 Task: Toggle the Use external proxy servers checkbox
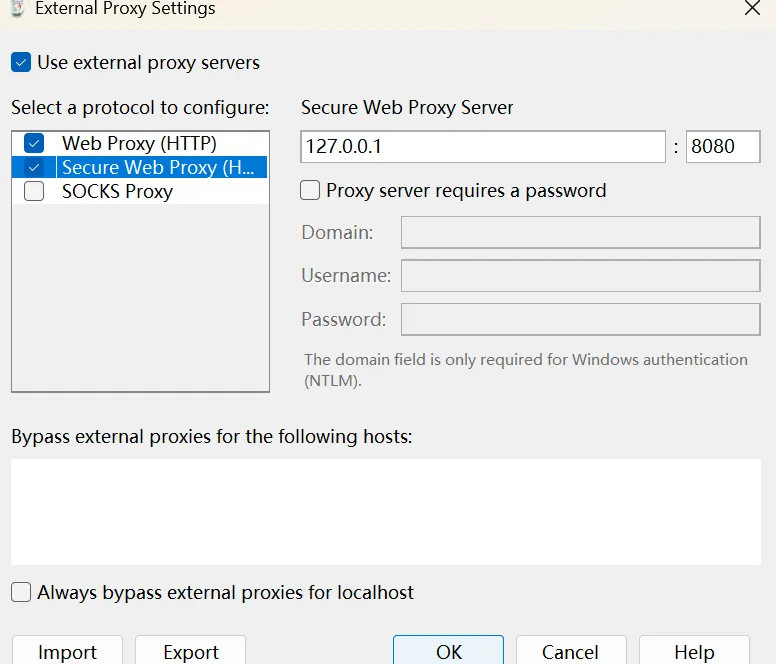coord(21,63)
